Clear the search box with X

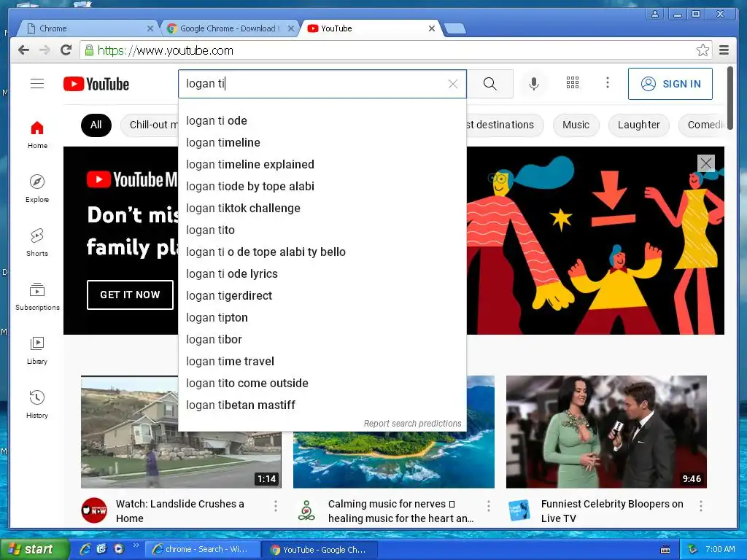click(453, 84)
